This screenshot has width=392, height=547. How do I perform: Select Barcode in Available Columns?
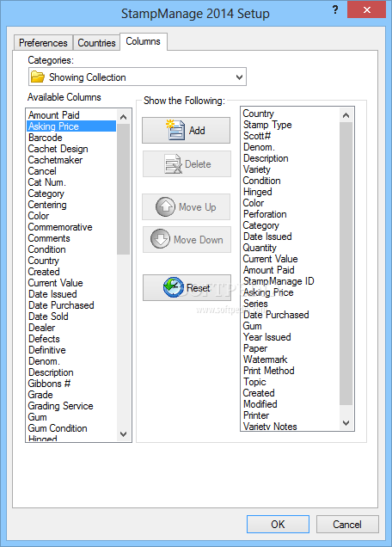tap(71, 138)
